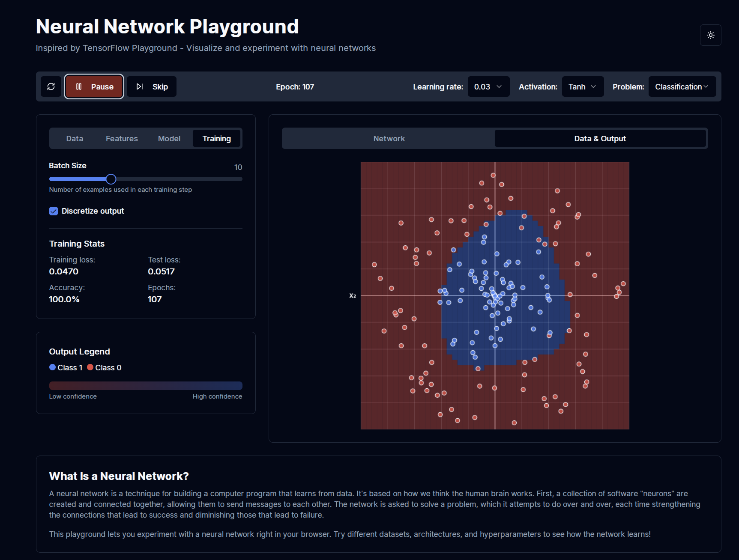
Task: Switch to the Features tab
Action: 122,138
